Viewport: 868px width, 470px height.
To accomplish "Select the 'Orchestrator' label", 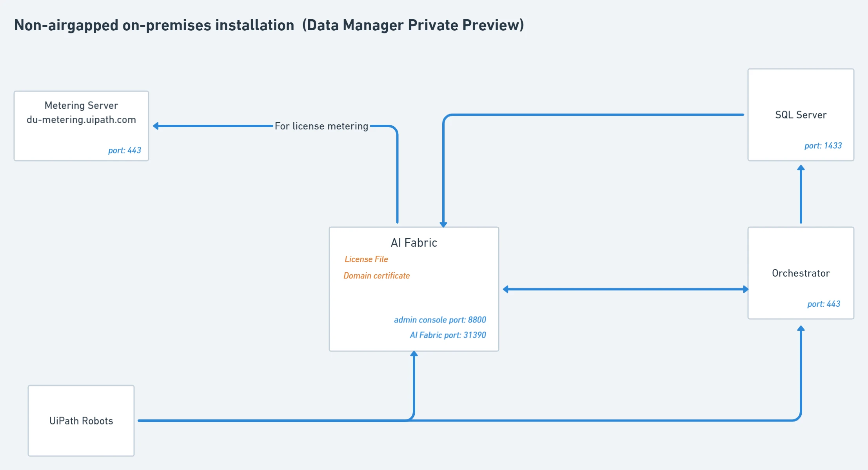I will pyautogui.click(x=801, y=273).
